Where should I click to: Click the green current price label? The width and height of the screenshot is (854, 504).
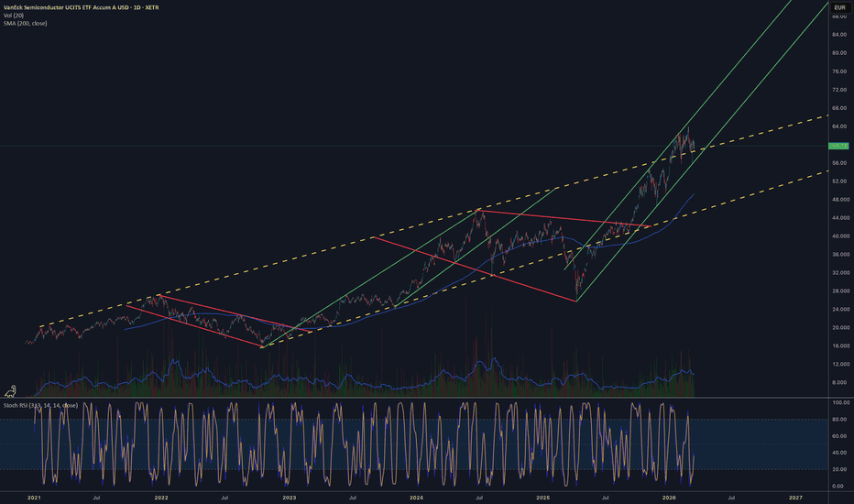(x=838, y=146)
